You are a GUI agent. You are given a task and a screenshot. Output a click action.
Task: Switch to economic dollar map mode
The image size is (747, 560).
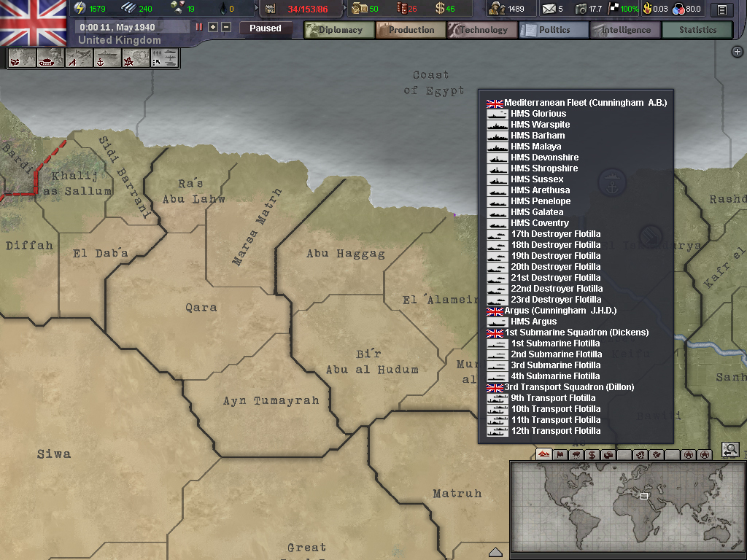(592, 454)
